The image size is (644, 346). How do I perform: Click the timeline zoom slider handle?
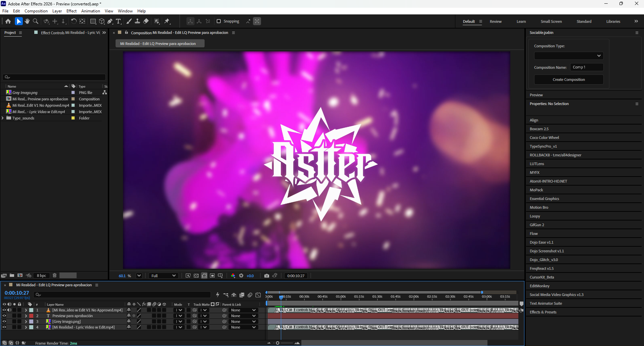277,343
